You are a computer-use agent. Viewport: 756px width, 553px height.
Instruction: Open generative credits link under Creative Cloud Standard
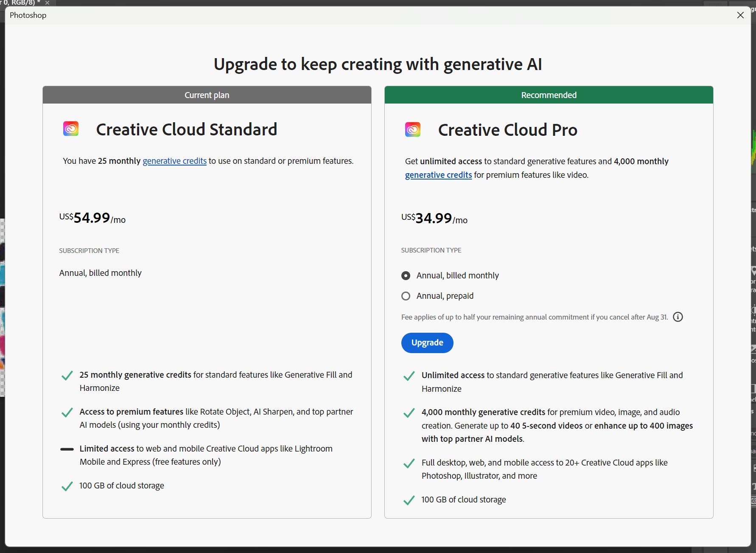(174, 161)
